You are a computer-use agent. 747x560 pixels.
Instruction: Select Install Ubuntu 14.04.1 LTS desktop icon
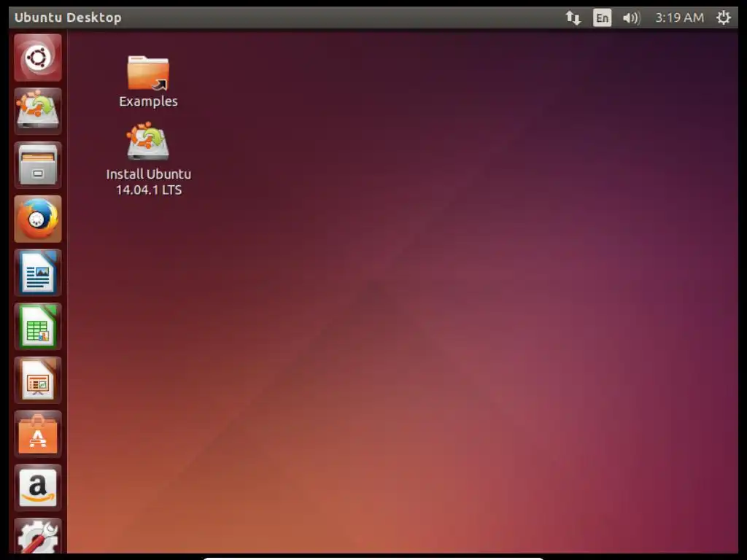tap(147, 141)
